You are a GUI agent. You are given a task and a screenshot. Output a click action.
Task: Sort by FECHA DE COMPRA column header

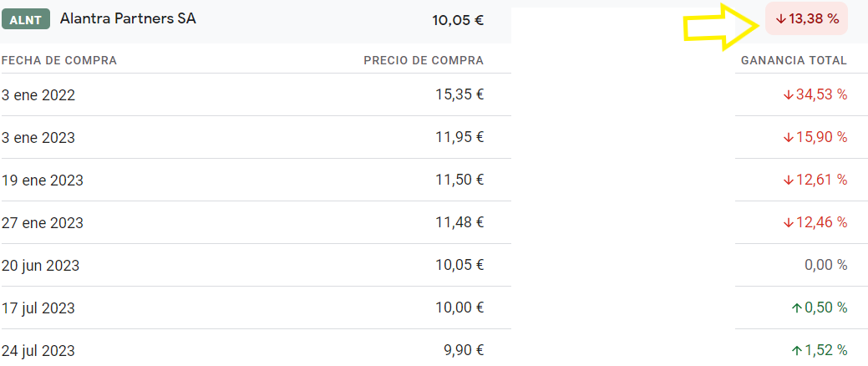59,60
